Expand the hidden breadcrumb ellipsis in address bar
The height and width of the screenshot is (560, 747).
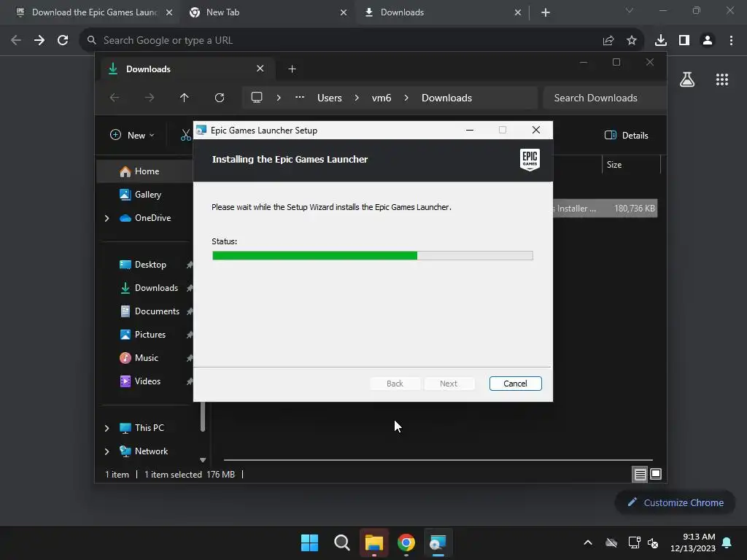tap(300, 97)
